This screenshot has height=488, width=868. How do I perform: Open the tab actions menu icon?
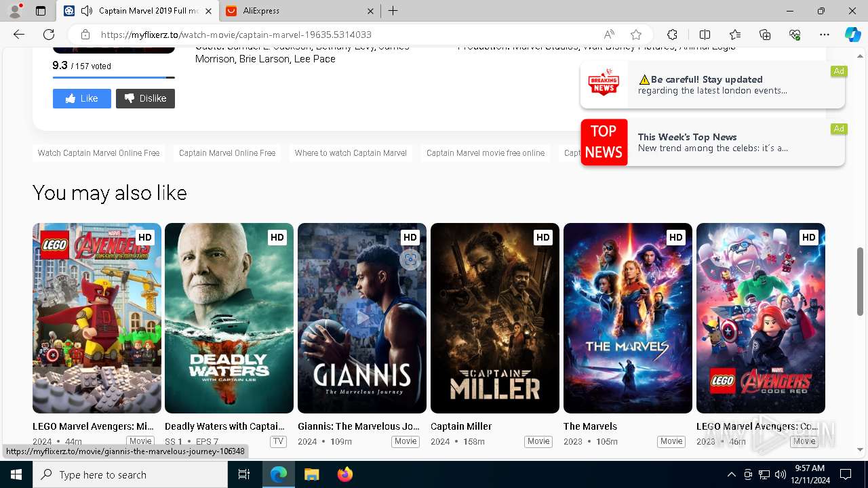pos(41,11)
